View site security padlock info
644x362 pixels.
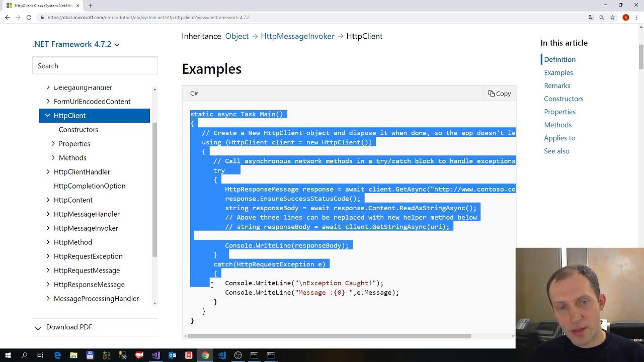(42, 18)
